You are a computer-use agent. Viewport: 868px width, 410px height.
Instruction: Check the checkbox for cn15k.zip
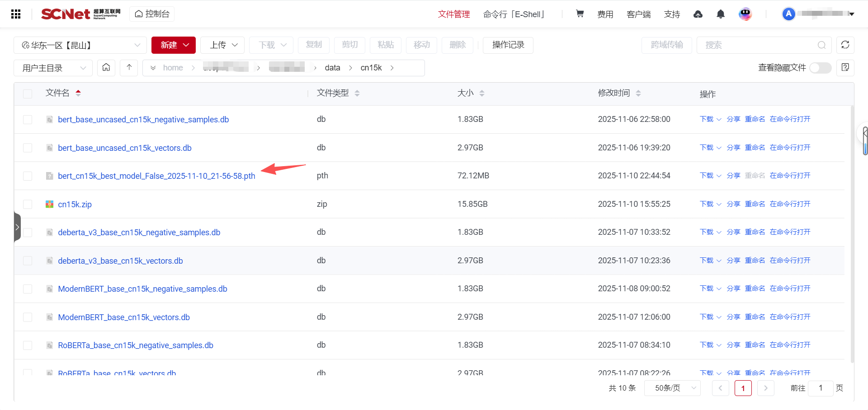(28, 204)
